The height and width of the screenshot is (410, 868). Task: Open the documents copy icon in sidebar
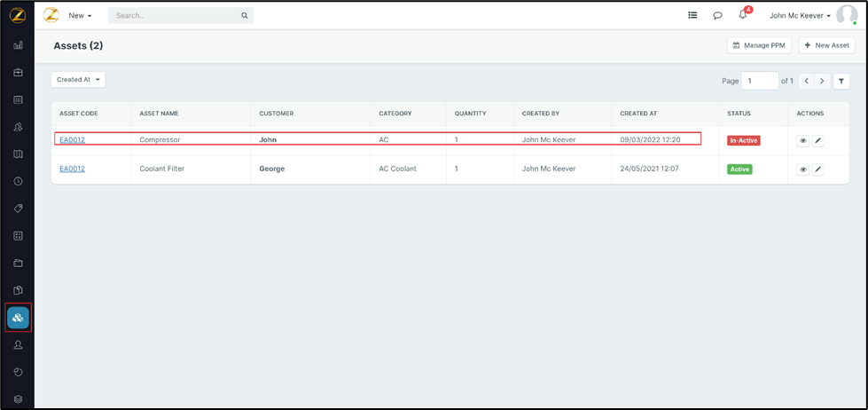18,290
